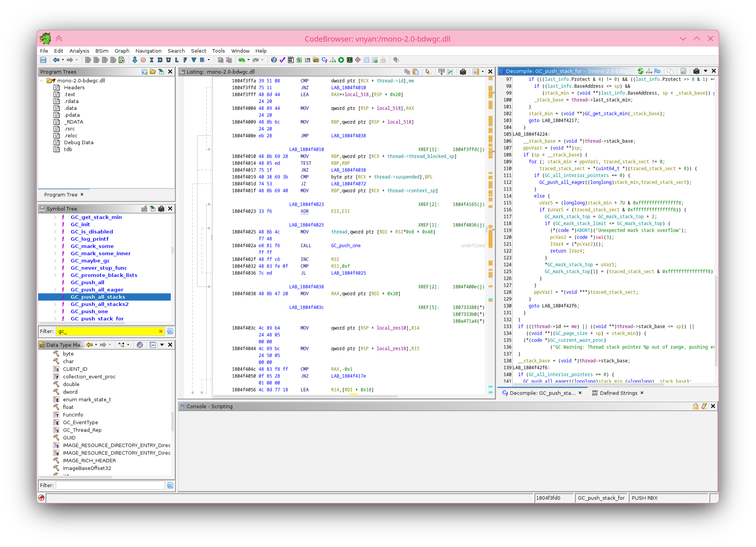Open the Memory Map chip icon

click(350, 60)
